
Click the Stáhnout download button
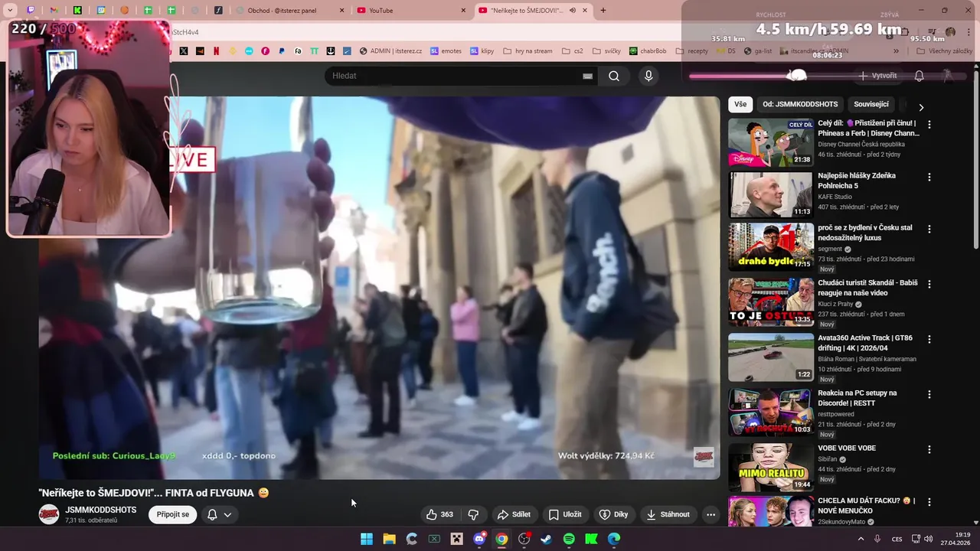click(668, 514)
